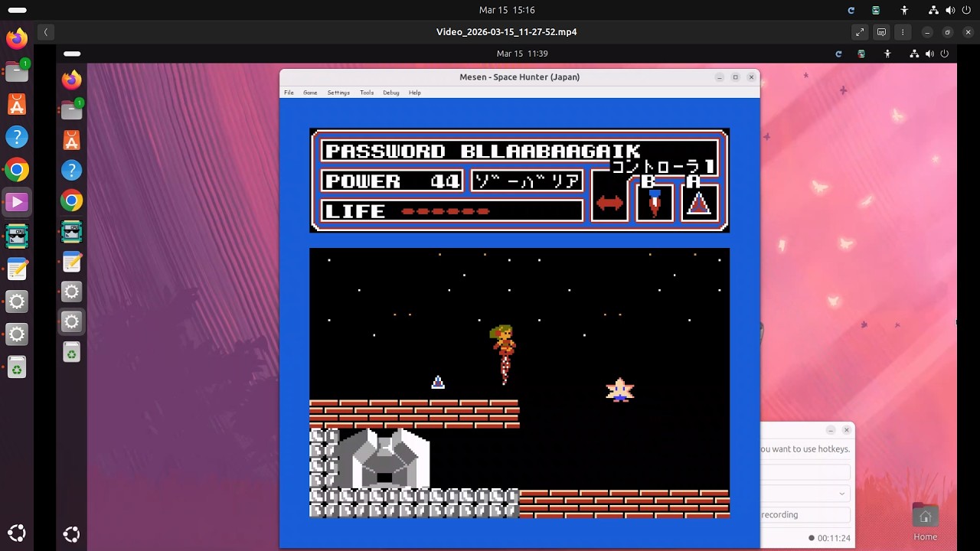Viewport: 980px width, 551px height.
Task: Click the recorded desktop's clock Mar 15 11:39
Action: tap(522, 54)
